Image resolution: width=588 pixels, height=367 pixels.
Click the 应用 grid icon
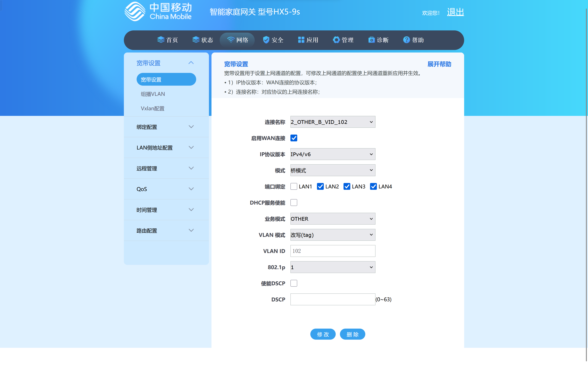click(x=301, y=40)
